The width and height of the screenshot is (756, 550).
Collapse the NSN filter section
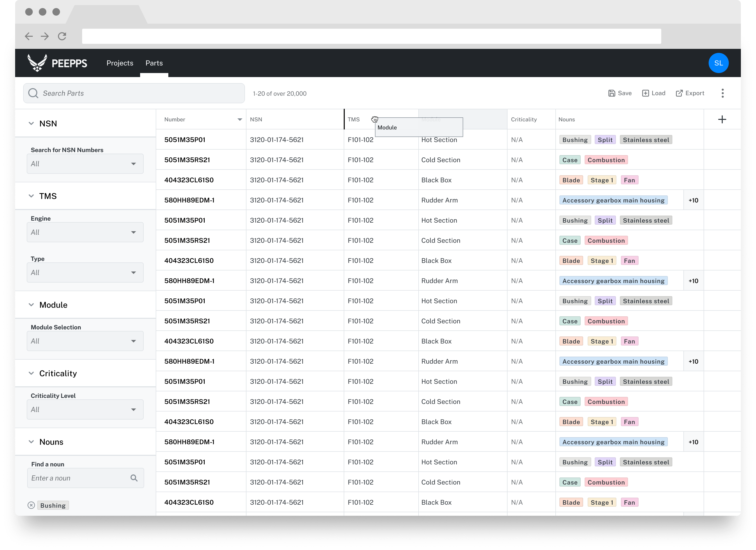[31, 124]
